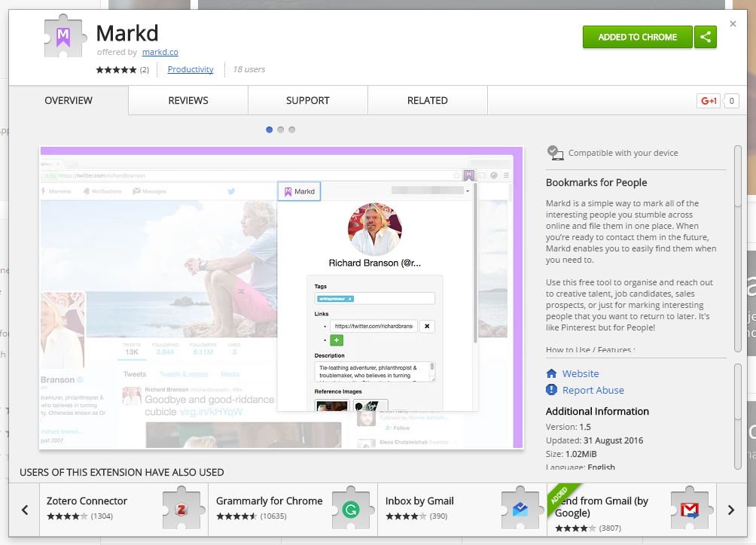
Task: Click the Added to Chrome button
Action: (637, 37)
